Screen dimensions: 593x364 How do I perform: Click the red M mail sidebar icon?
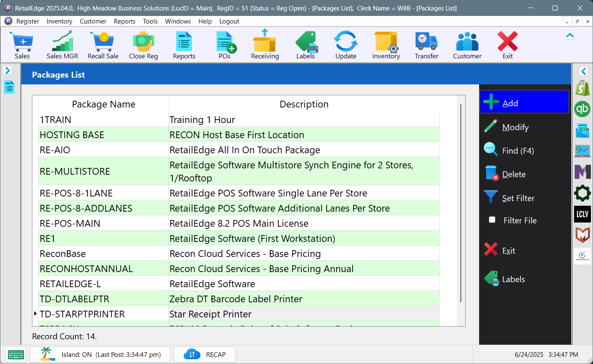coord(582,235)
